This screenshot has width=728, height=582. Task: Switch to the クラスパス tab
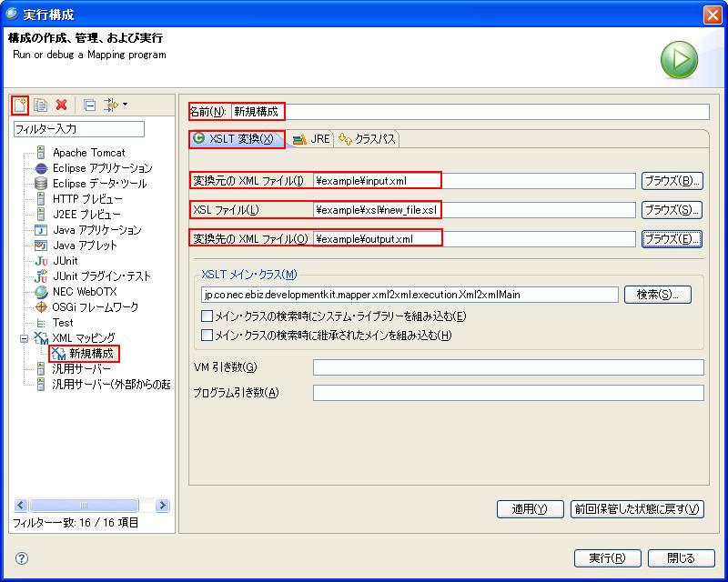tap(368, 139)
